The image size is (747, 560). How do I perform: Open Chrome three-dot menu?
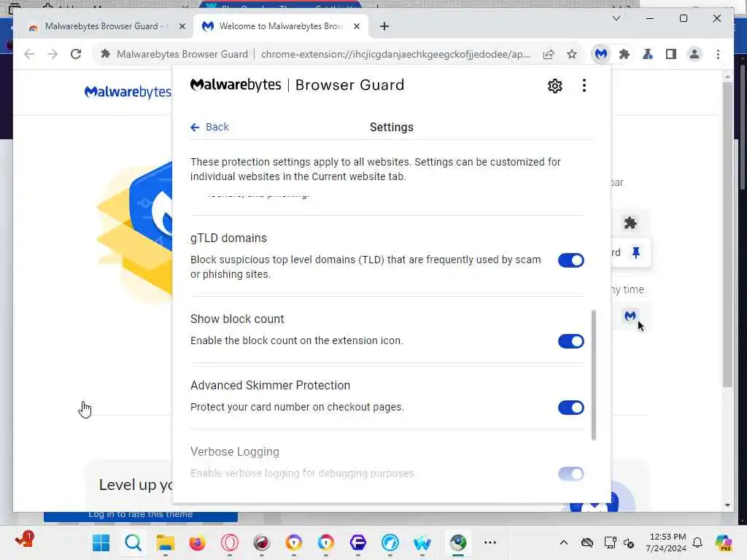(718, 54)
